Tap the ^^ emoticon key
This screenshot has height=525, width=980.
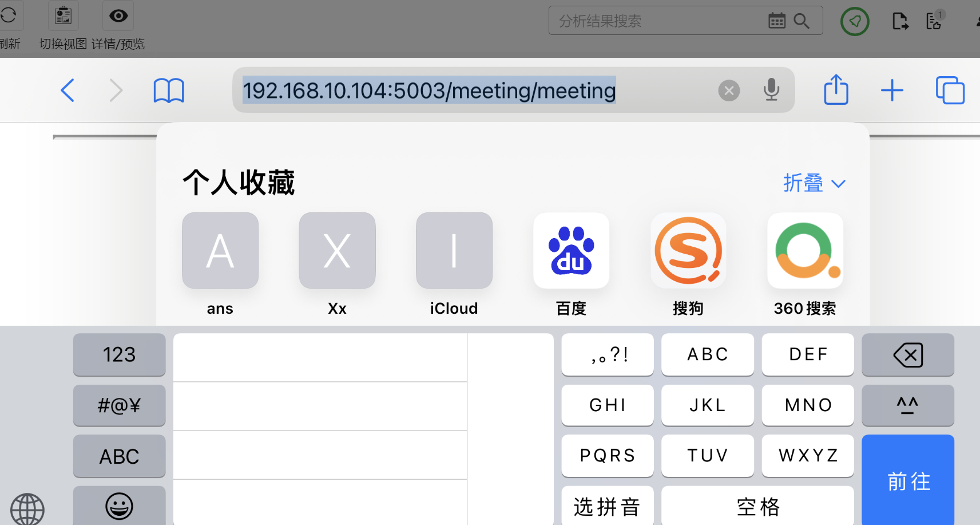tap(908, 405)
